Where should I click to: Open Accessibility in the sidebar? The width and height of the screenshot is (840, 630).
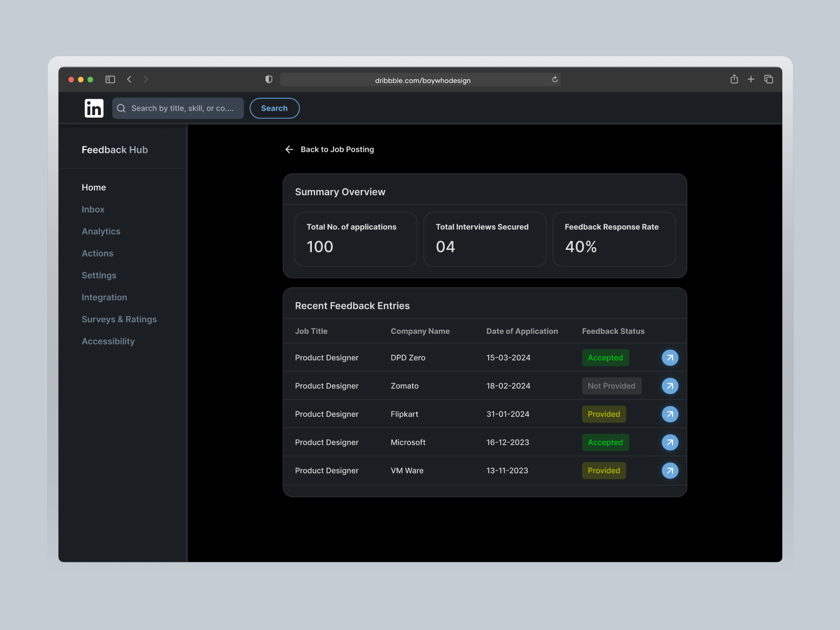click(108, 341)
